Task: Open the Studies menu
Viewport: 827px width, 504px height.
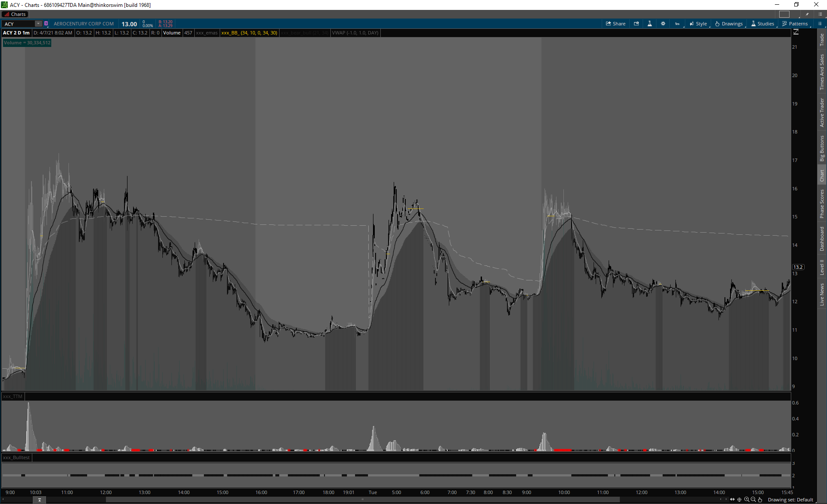Action: point(762,24)
